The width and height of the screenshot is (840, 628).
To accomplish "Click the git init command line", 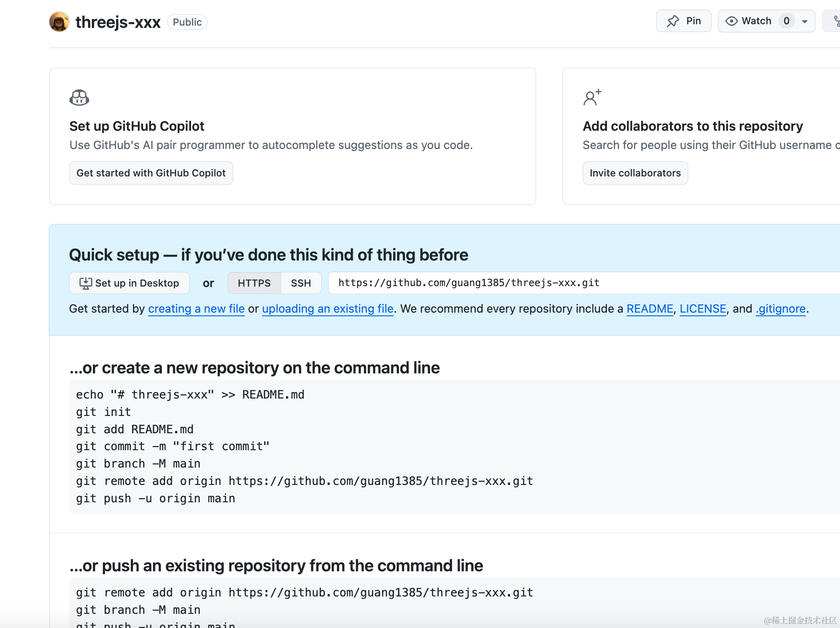I will coord(104,412).
